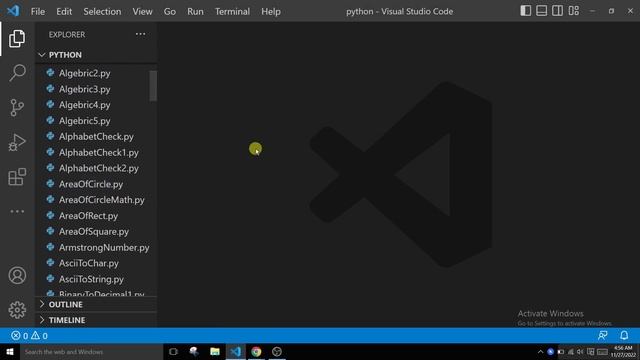Open the Terminal menu
The height and width of the screenshot is (360, 640).
click(x=232, y=11)
